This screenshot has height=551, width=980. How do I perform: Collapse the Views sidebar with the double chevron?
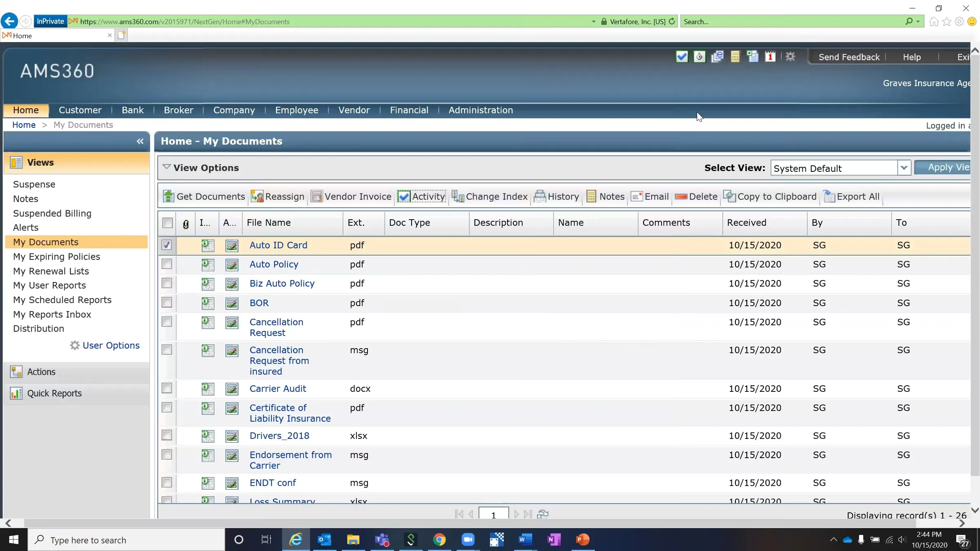140,141
